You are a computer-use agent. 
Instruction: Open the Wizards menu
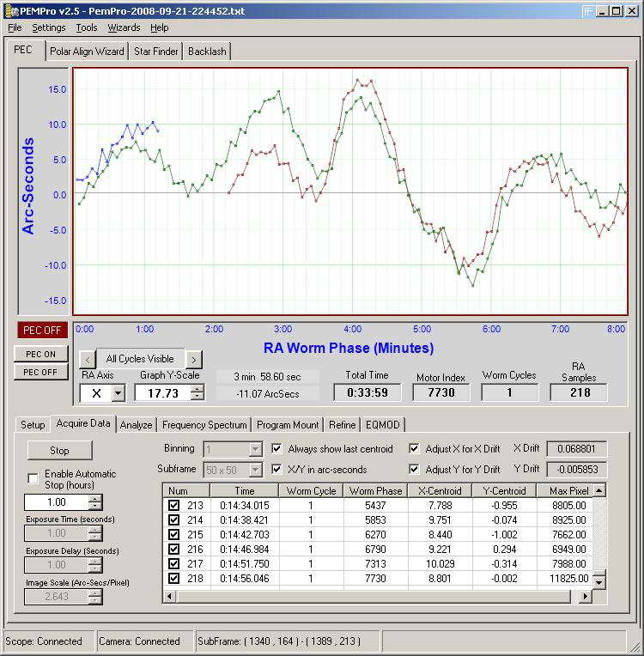point(124,27)
